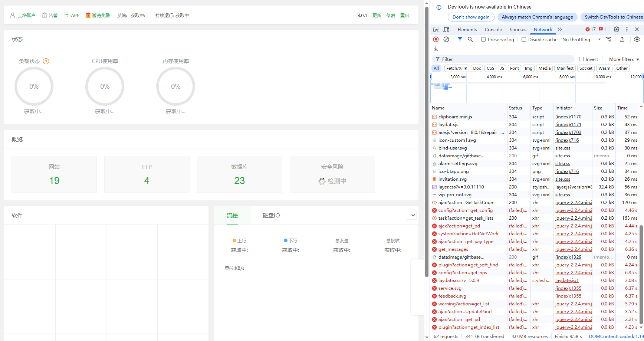The width and height of the screenshot is (644, 341).
Task: Click the 宝塔账户 user icon
Action: coord(13,15)
